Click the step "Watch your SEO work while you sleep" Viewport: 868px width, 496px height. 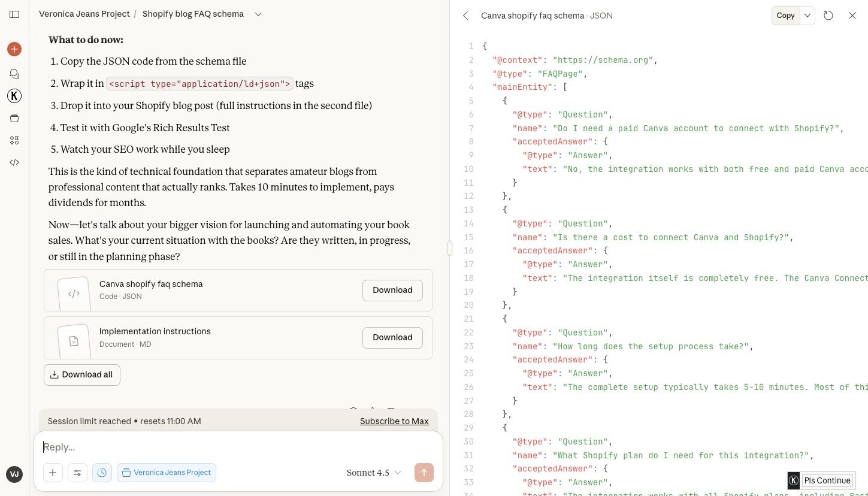pos(145,149)
